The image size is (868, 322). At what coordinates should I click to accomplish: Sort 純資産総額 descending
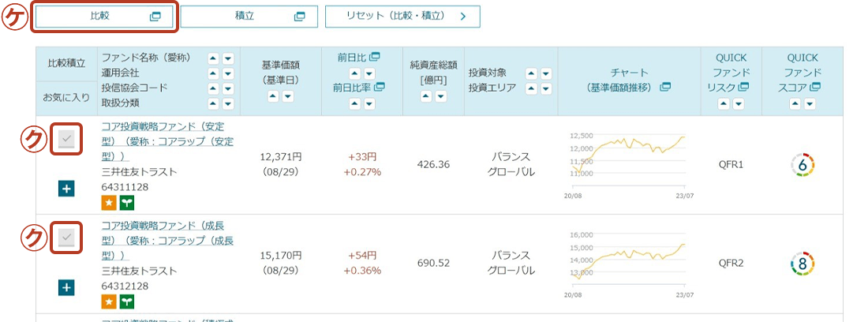(440, 97)
